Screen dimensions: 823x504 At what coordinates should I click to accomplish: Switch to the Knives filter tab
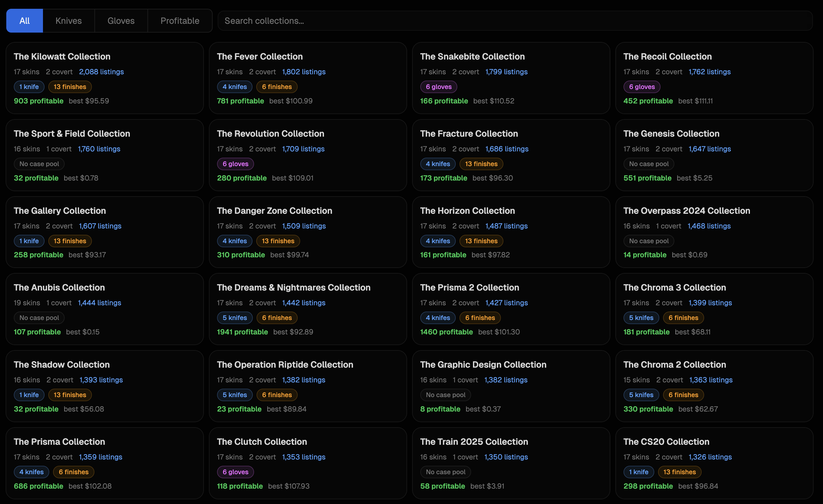click(68, 21)
